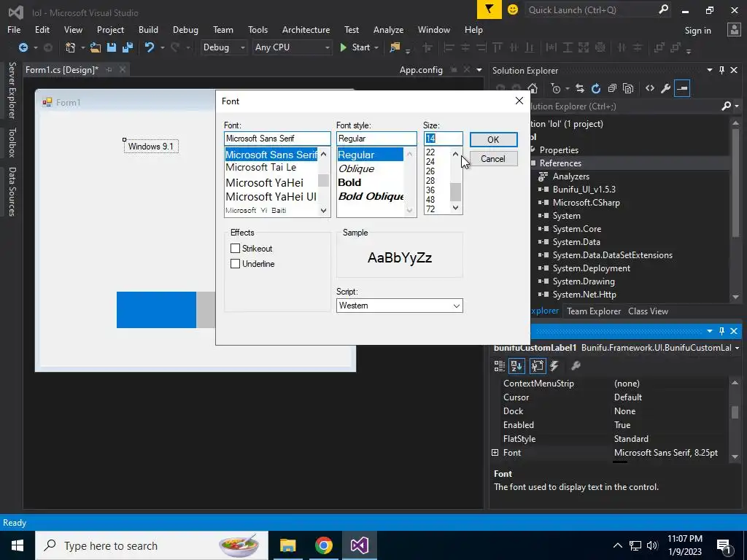The height and width of the screenshot is (560, 747).
Task: Show Events with the lightning bolt icon
Action: 554,366
